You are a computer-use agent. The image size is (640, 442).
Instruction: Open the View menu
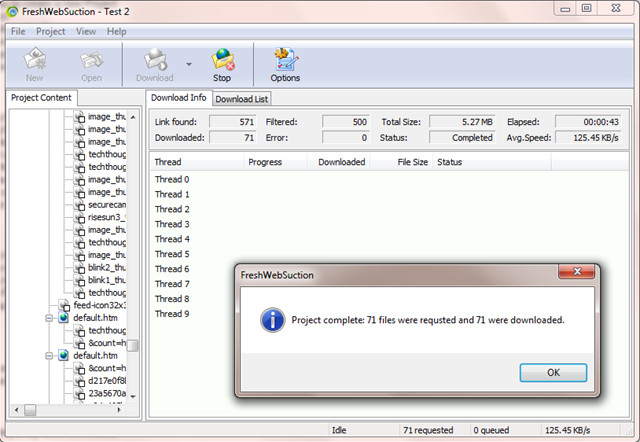tap(86, 31)
